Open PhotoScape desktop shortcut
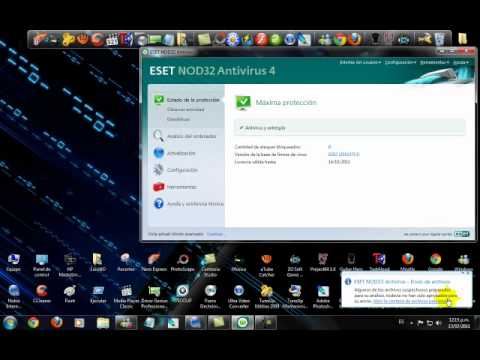 point(182,262)
